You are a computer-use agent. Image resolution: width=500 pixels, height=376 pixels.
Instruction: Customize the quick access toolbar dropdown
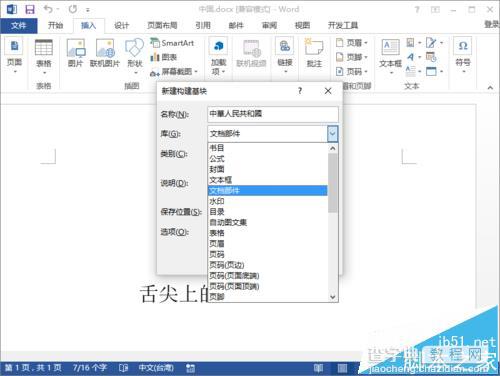point(88,10)
